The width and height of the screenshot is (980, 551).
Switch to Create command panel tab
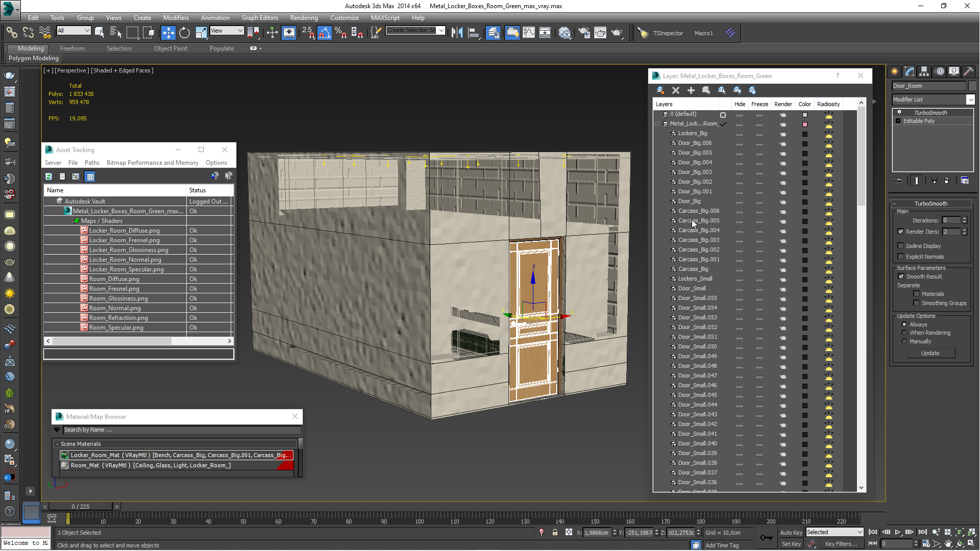coord(895,71)
